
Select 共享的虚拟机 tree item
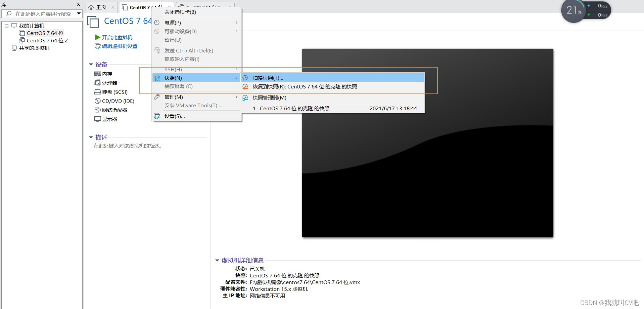pos(34,48)
